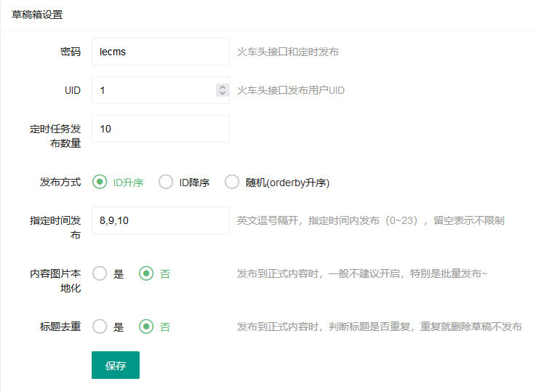Increase UID with the up stepper arrow
The width and height of the screenshot is (536, 392).
point(222,87)
